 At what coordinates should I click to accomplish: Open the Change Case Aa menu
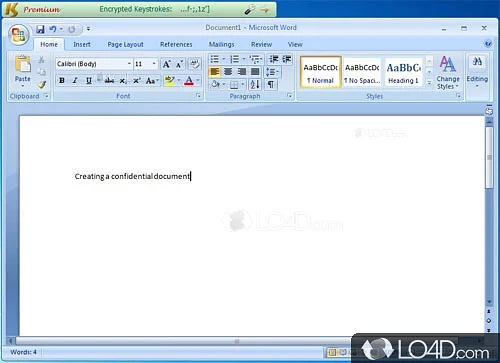[x=152, y=81]
